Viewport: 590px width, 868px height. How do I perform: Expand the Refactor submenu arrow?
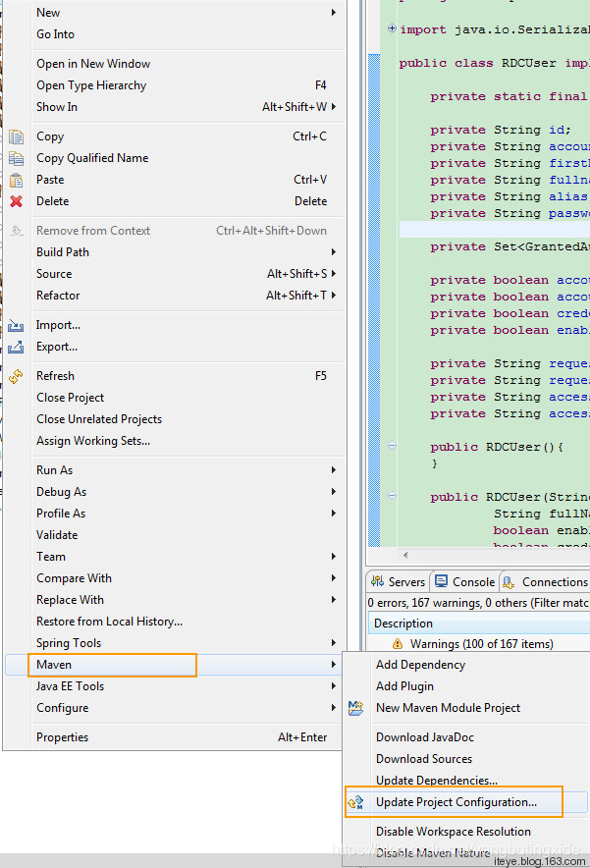tap(333, 295)
